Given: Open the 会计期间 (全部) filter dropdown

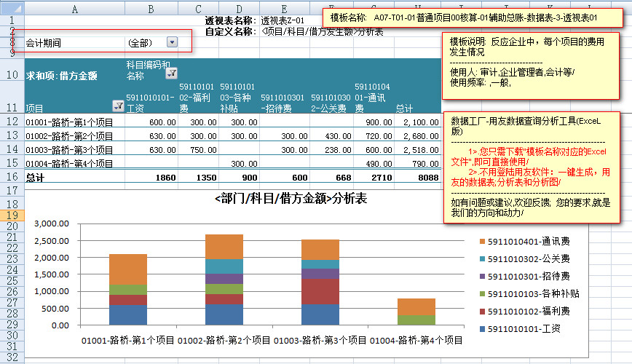Looking at the screenshot, I should 171,43.
